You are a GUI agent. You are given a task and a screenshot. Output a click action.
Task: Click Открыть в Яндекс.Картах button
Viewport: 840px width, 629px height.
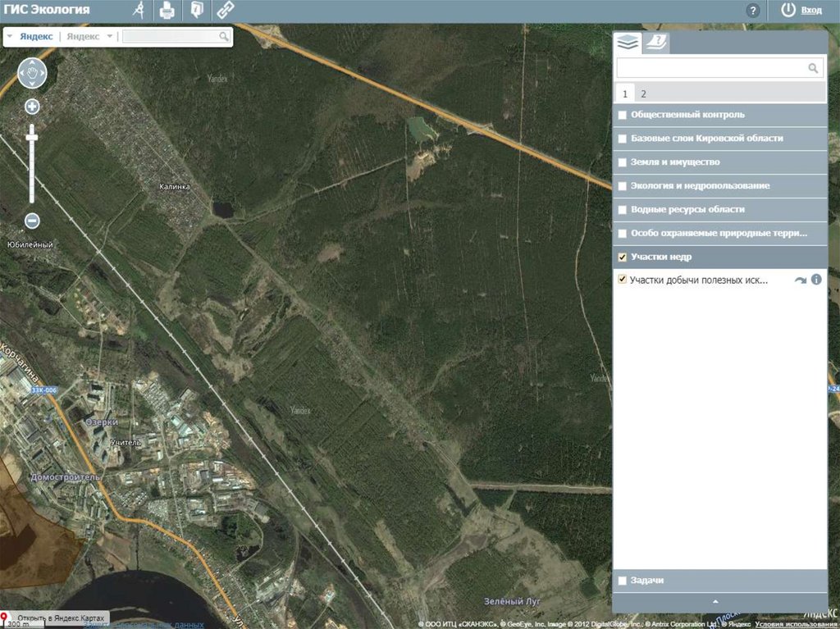click(56, 617)
